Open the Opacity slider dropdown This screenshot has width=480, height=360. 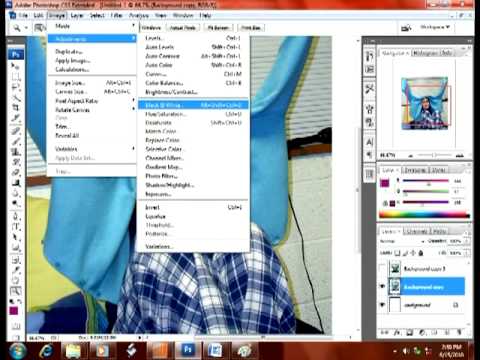tap(467, 241)
